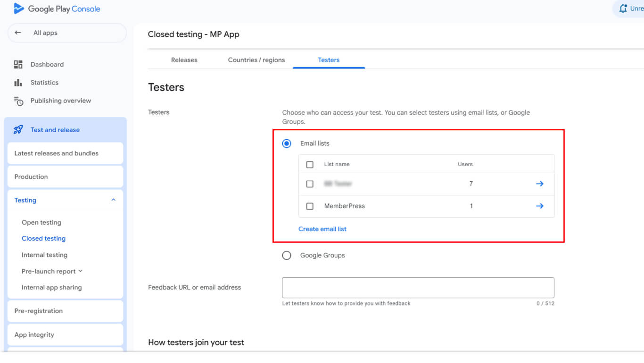Select the Google Groups radio button
This screenshot has height=363, width=644.
(x=287, y=255)
